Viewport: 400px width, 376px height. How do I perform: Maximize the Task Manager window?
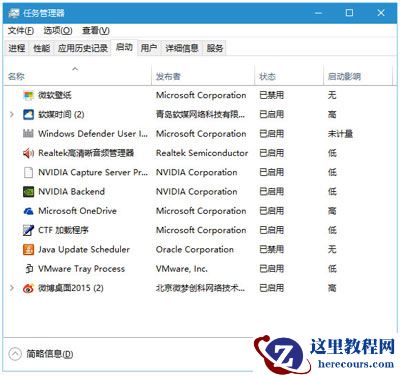(349, 13)
